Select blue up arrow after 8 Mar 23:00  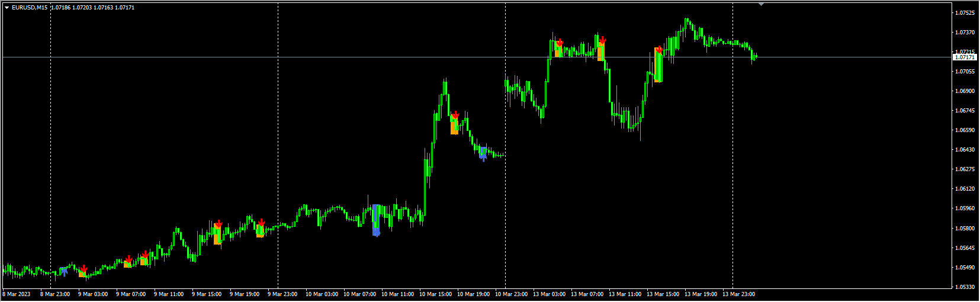[64, 272]
